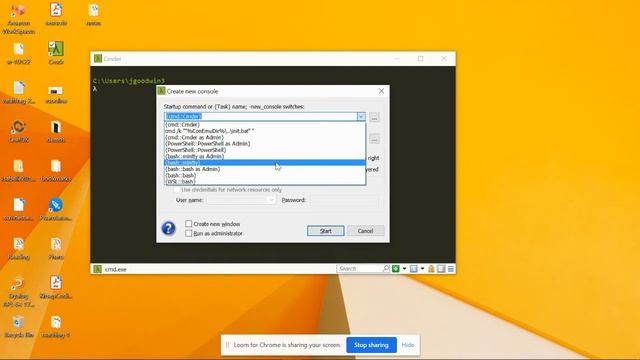640x360 pixels.
Task: Click the Create new console dialog's lambda icon
Action: pyautogui.click(x=161, y=91)
